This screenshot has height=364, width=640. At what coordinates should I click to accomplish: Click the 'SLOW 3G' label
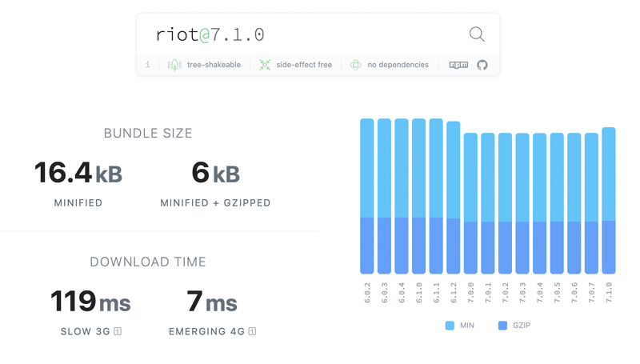[x=86, y=331]
